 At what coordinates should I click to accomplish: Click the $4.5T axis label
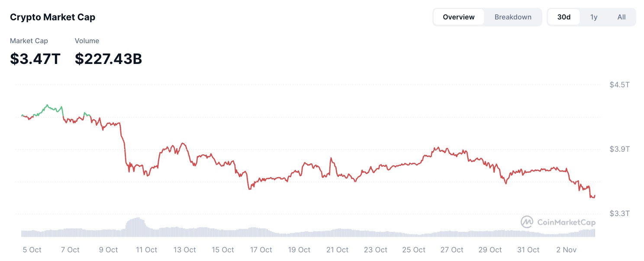pyautogui.click(x=619, y=85)
